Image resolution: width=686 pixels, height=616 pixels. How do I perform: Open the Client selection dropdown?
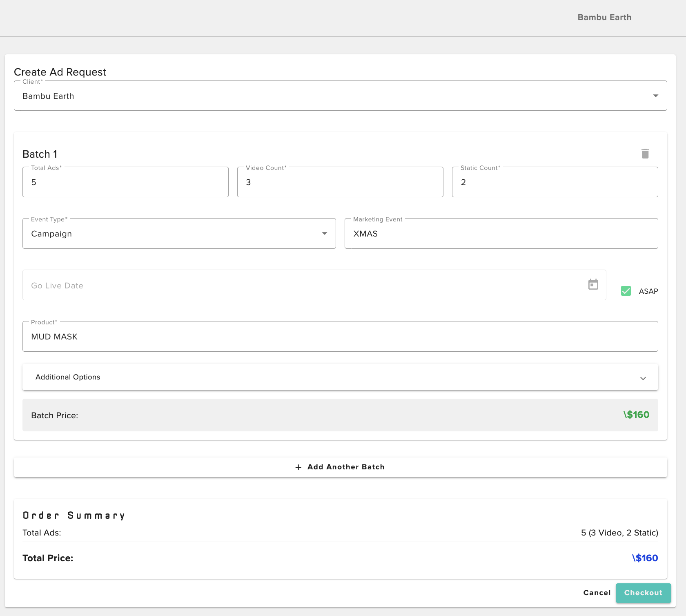pos(656,96)
